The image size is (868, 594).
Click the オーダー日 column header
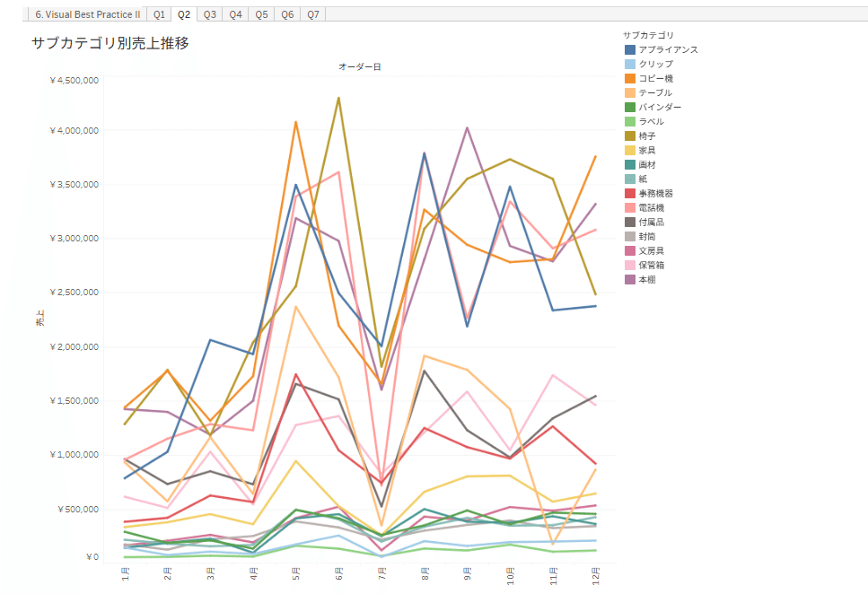[x=359, y=67]
